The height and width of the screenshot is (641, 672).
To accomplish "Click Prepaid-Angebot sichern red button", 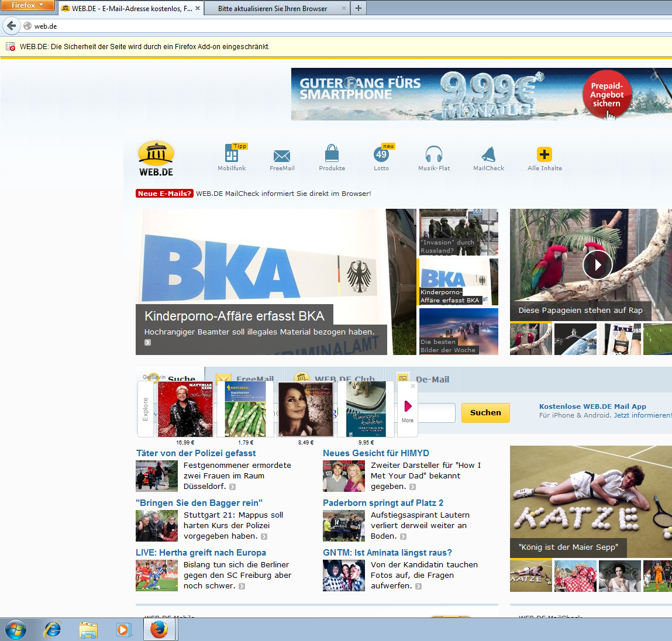I will tap(607, 94).
